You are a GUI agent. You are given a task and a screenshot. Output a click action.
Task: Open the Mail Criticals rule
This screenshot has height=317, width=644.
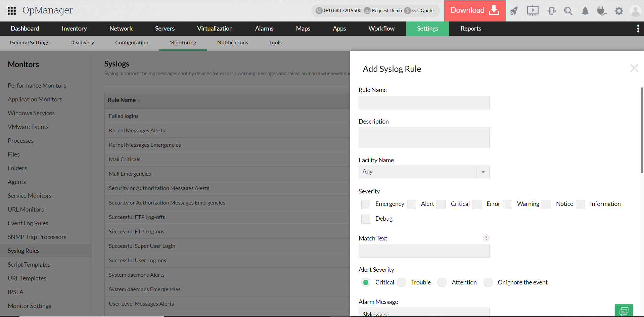click(x=125, y=160)
